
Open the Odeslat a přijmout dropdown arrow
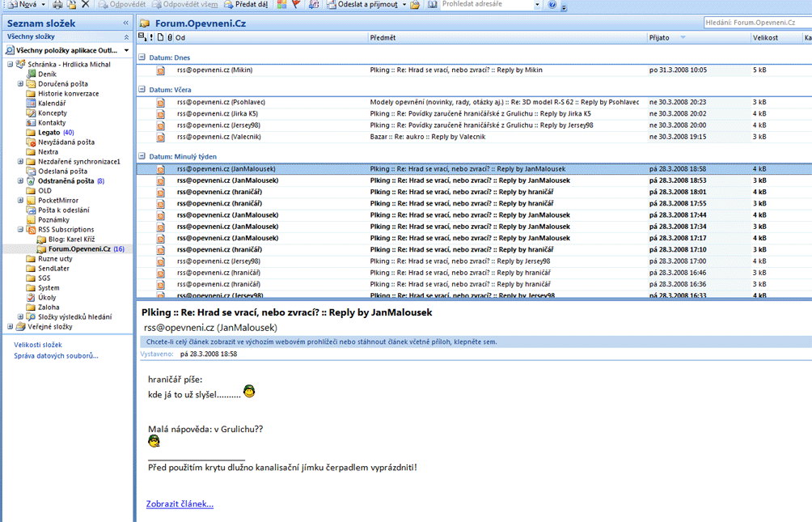point(404,5)
